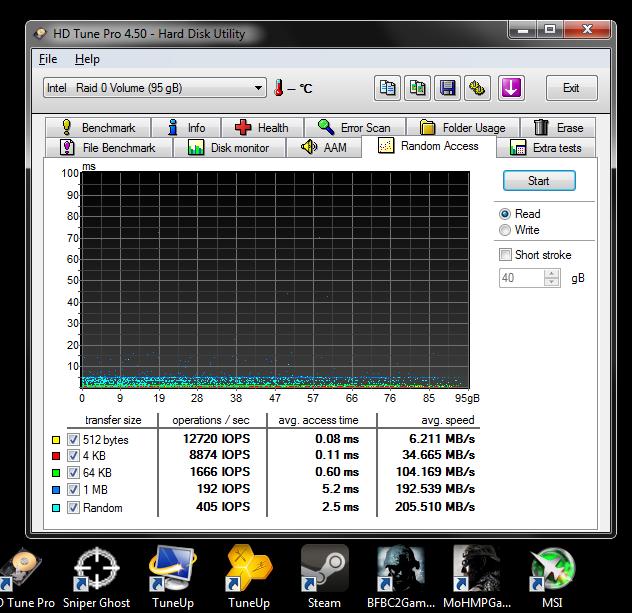Switch to the Benchmark tab
This screenshot has height=613, width=632.
98,128
